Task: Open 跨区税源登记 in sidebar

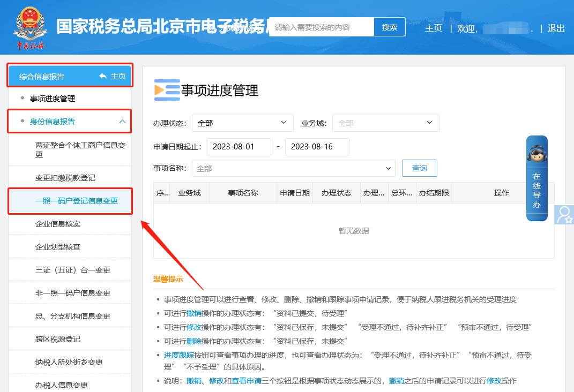Action: [57, 339]
